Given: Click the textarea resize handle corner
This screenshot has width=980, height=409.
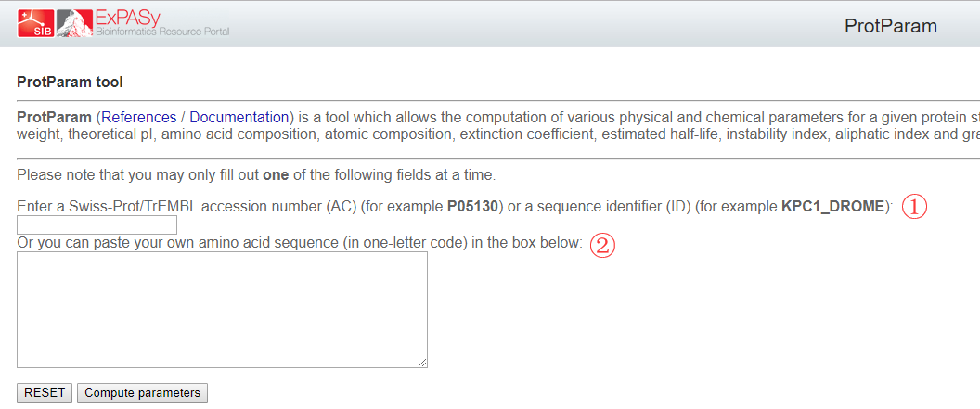Looking at the screenshot, I should pos(422,363).
